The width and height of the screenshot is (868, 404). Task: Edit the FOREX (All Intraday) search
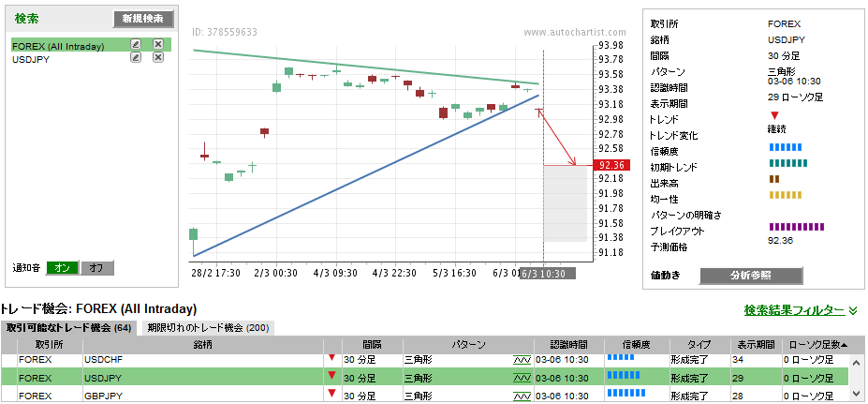136,44
